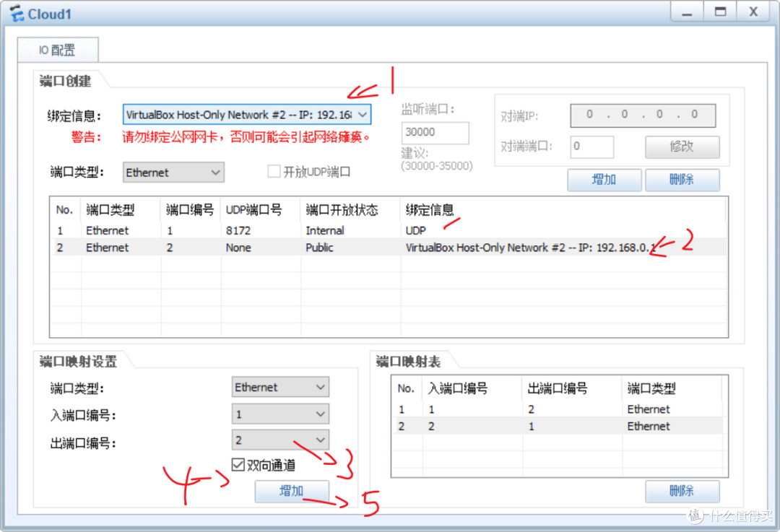Click 端口类型 column header in mapping table
The image size is (780, 532).
click(x=672, y=388)
